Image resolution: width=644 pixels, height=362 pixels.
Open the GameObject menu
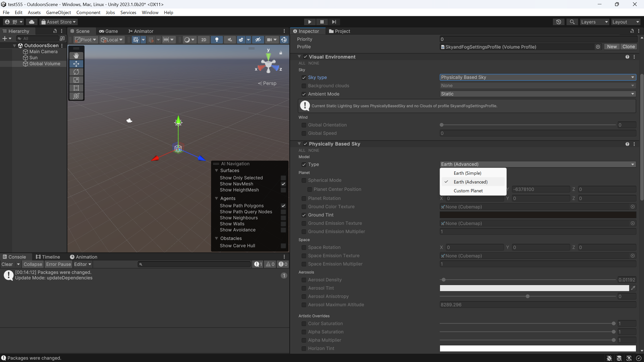click(59, 12)
